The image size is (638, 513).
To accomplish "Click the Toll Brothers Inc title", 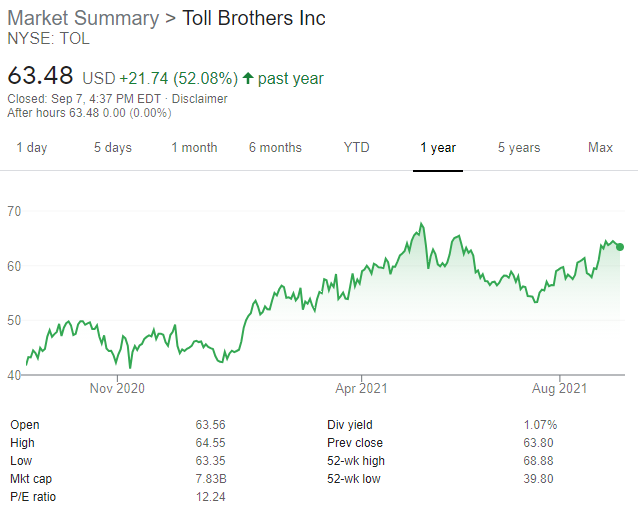I will pos(253,19).
